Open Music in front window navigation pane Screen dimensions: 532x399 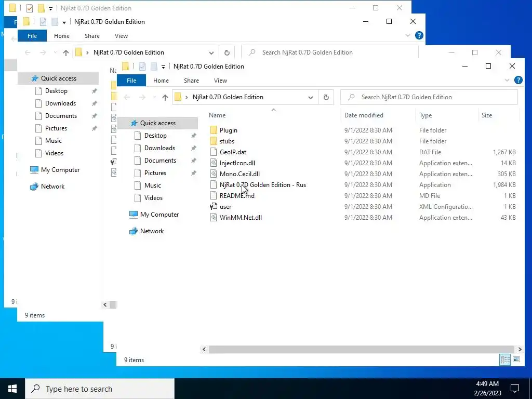152,185
